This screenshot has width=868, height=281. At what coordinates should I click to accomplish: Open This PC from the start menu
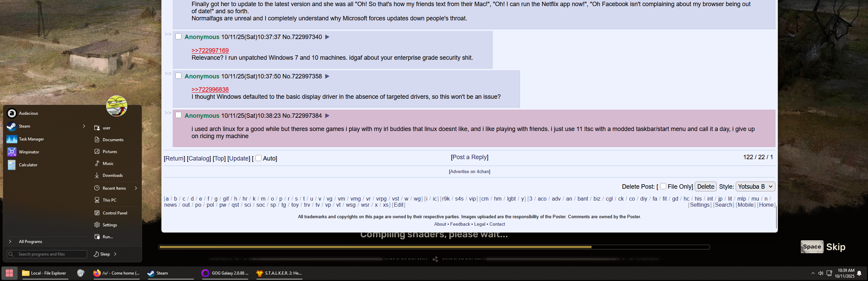(x=116, y=200)
